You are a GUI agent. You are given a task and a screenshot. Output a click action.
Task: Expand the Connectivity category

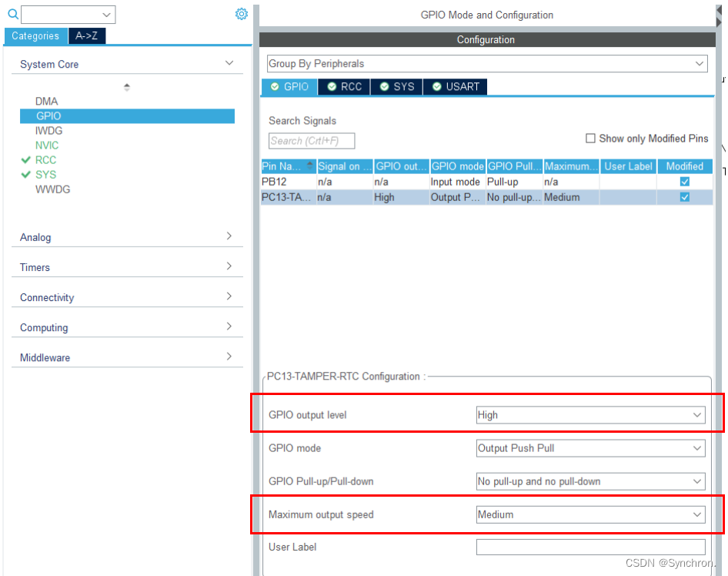127,297
